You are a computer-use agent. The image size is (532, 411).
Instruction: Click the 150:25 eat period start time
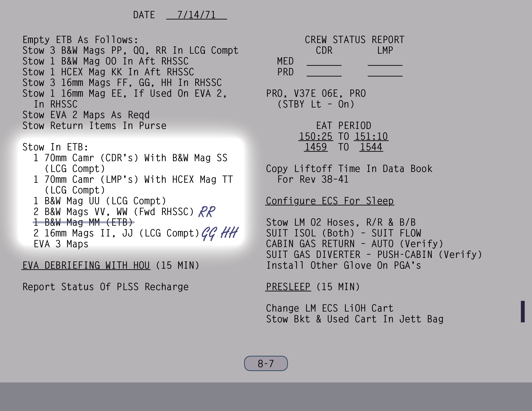coord(316,136)
